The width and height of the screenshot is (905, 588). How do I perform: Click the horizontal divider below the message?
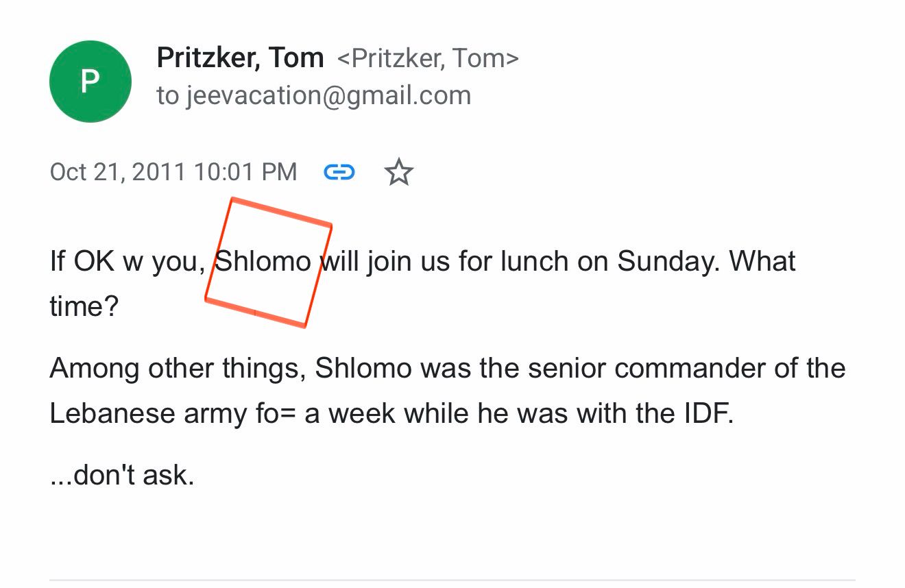point(452,579)
